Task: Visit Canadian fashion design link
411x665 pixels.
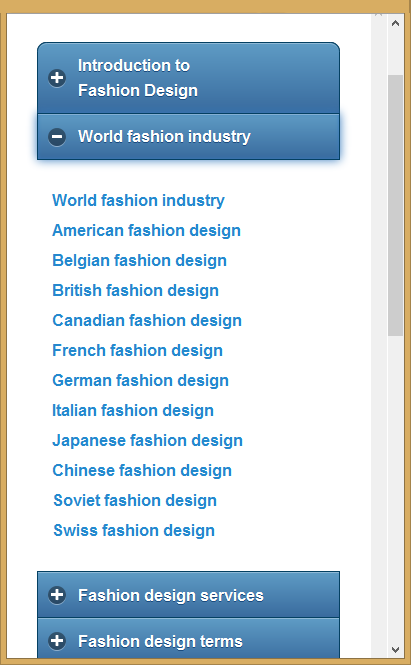Action: click(147, 321)
